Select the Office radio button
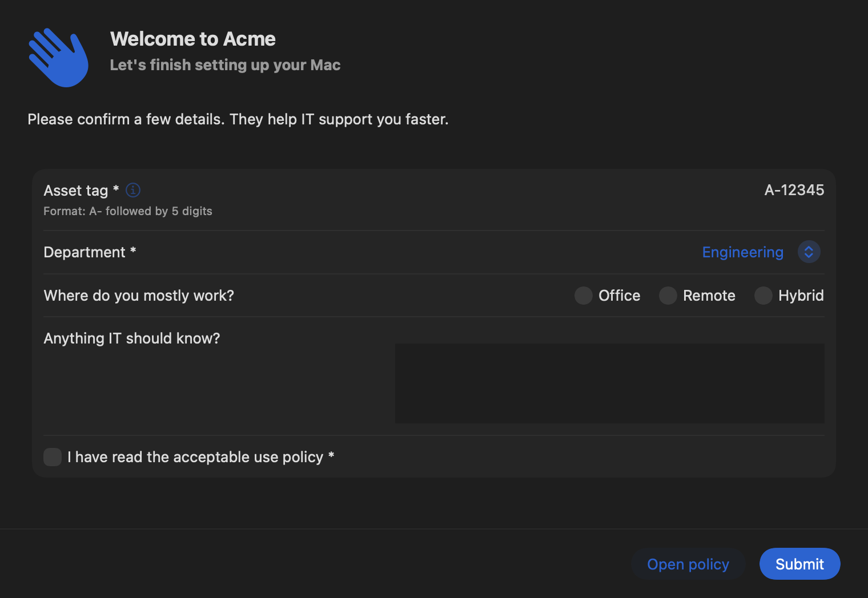The width and height of the screenshot is (868, 598). coord(583,296)
